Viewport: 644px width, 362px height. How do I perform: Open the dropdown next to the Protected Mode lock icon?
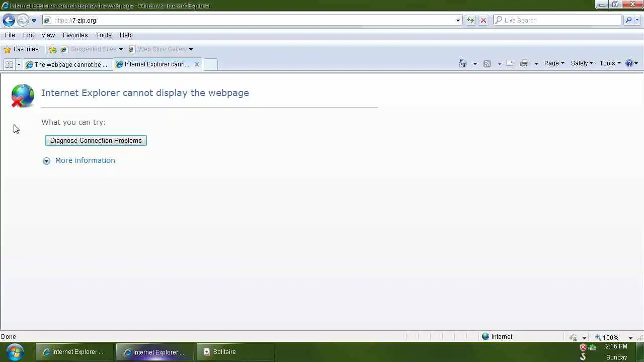pos(584,338)
